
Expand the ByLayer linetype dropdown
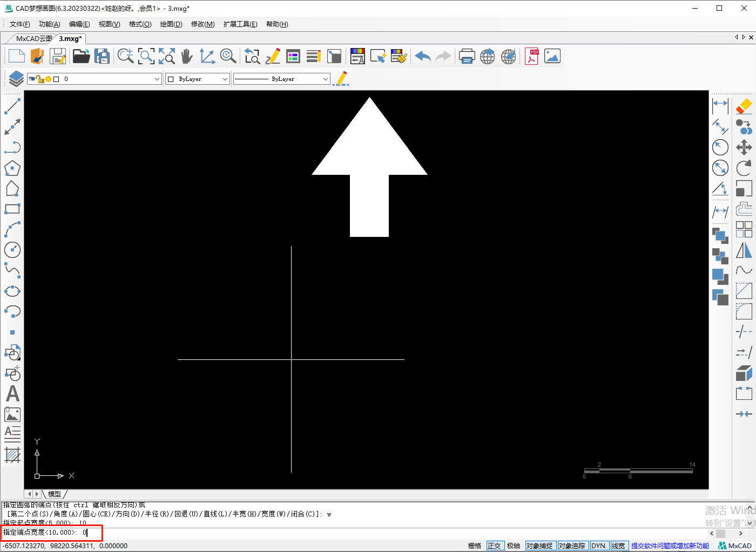325,79
